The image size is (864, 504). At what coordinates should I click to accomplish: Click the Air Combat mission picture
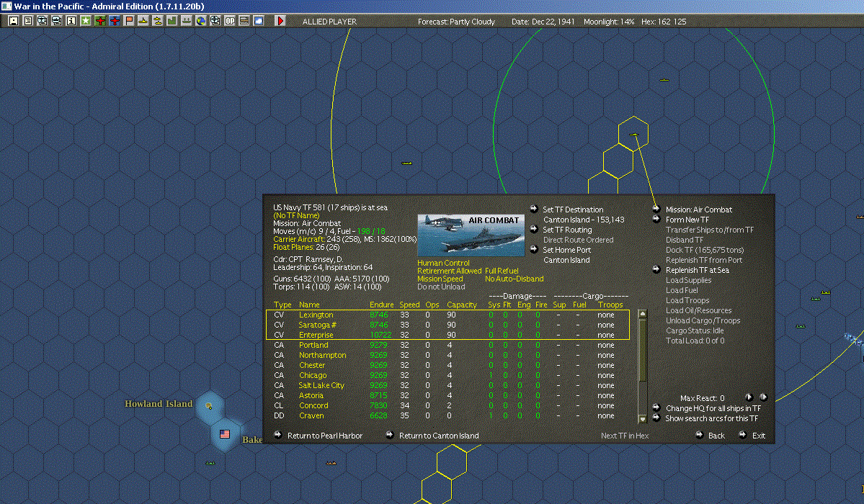(471, 235)
